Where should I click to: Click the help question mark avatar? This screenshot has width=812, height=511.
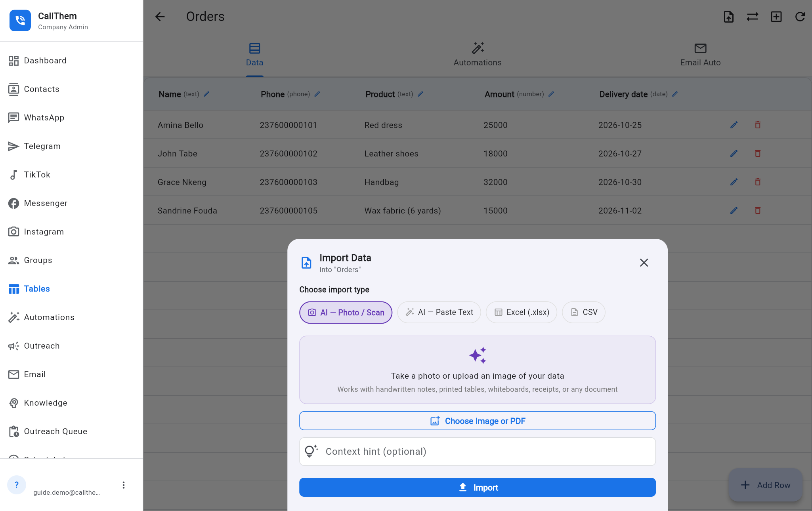coord(17,485)
